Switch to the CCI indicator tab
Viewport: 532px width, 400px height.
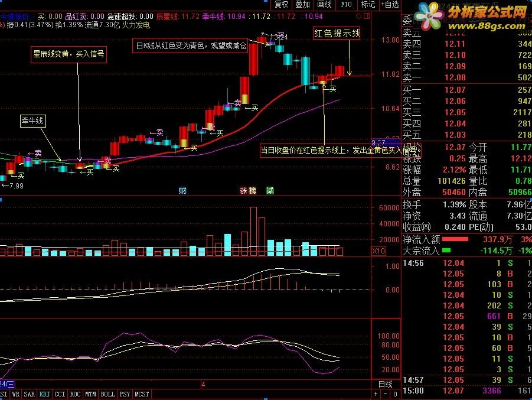click(60, 394)
